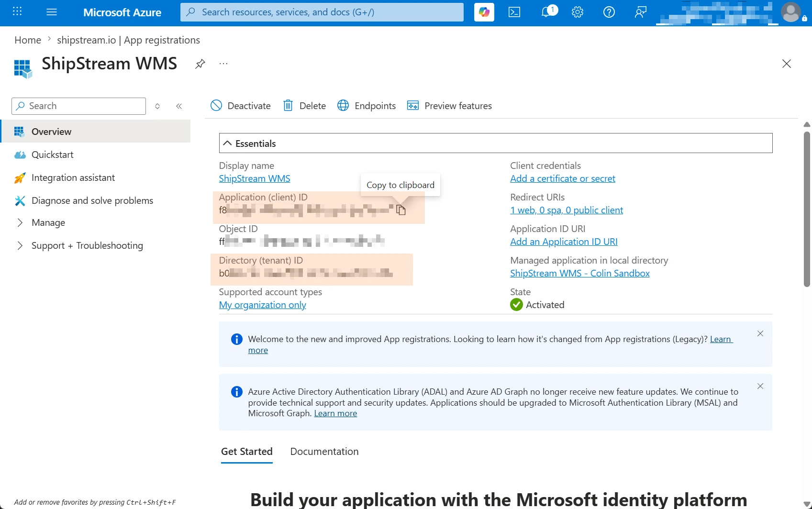Click the Object ID label

(238, 229)
